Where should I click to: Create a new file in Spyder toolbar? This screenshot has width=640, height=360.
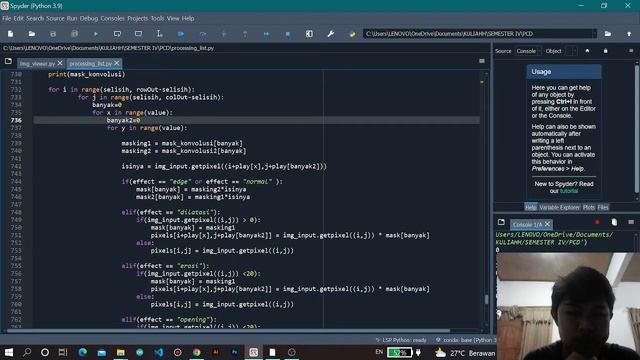click(11, 34)
